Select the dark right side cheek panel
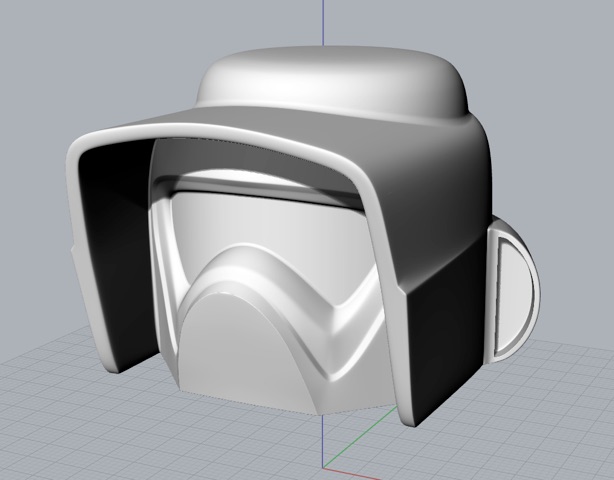614x480 pixels. pyautogui.click(x=446, y=329)
